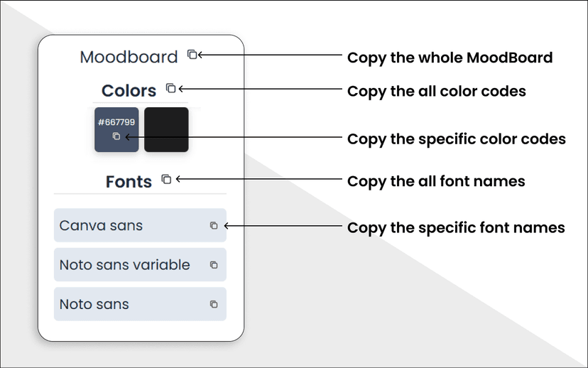Hit the copy icon for Noto sans variable
Image resolution: width=588 pixels, height=368 pixels.
214,265
